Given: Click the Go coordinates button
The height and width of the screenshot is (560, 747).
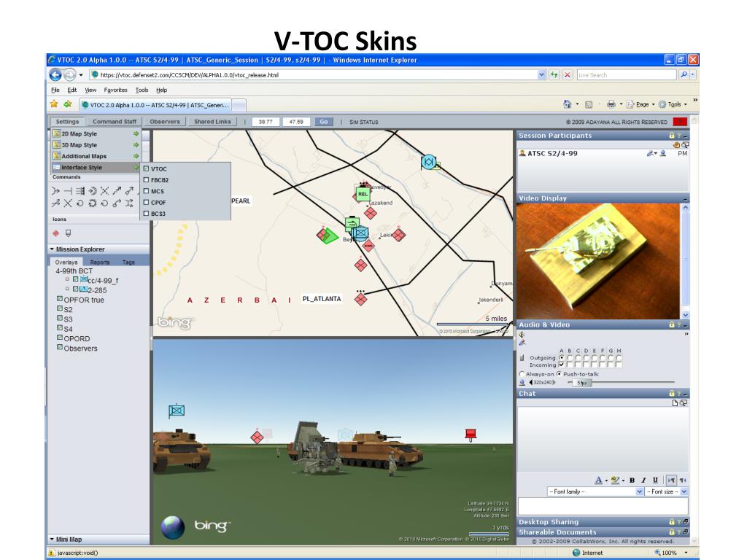Looking at the screenshot, I should click(324, 122).
